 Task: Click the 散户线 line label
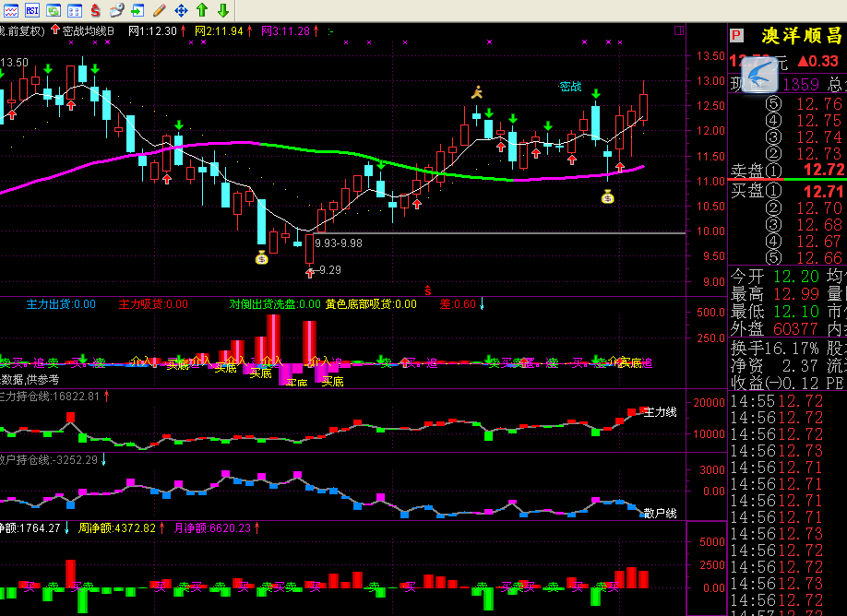pyautogui.click(x=660, y=513)
